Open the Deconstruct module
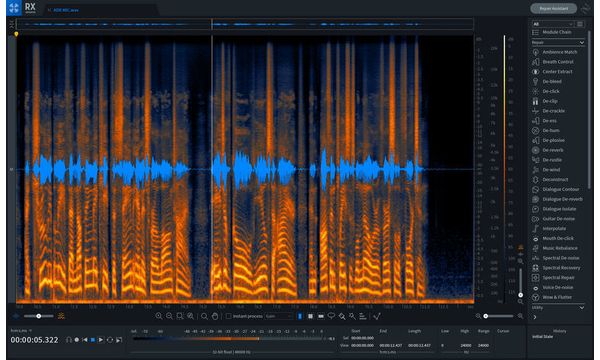 pos(550,180)
